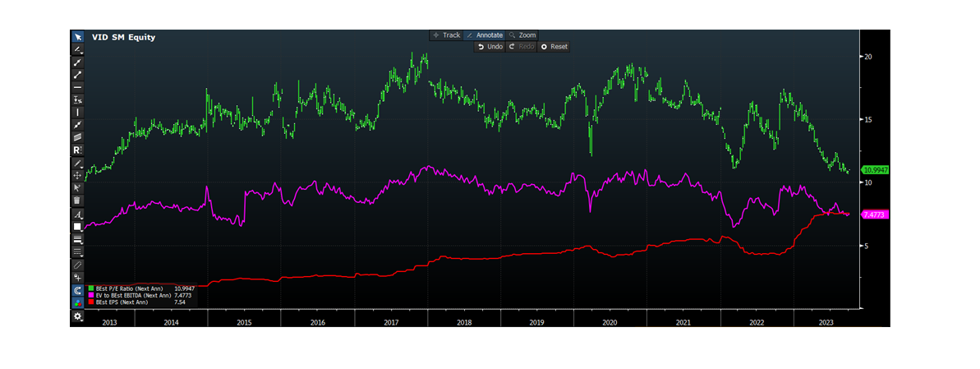
Task: Switch to Track mode
Action: click(446, 35)
